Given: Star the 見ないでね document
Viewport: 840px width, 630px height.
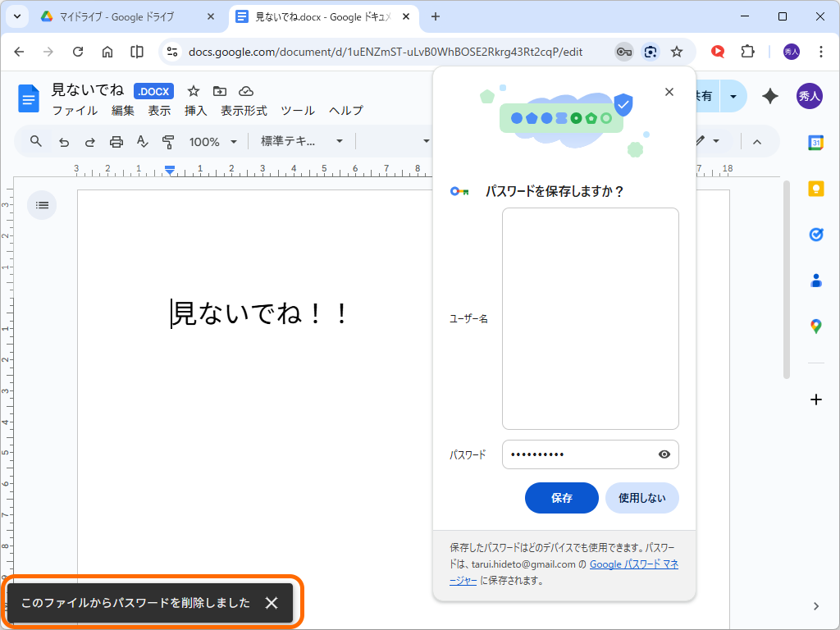Looking at the screenshot, I should click(x=193, y=91).
